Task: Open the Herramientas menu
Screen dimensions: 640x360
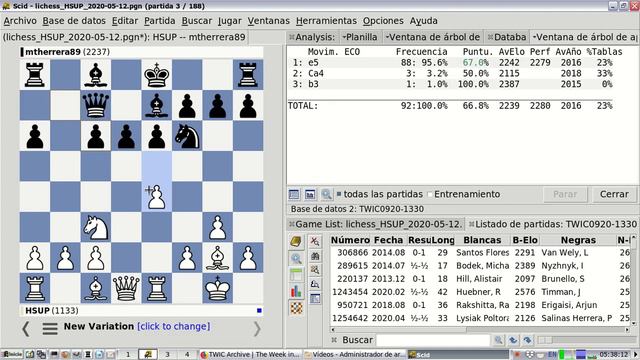Action: coord(326,20)
